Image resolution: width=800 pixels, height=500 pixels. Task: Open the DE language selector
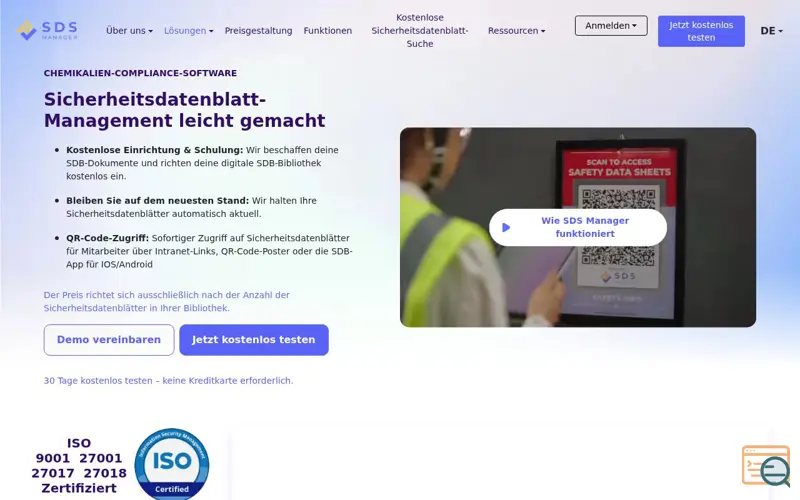(771, 31)
